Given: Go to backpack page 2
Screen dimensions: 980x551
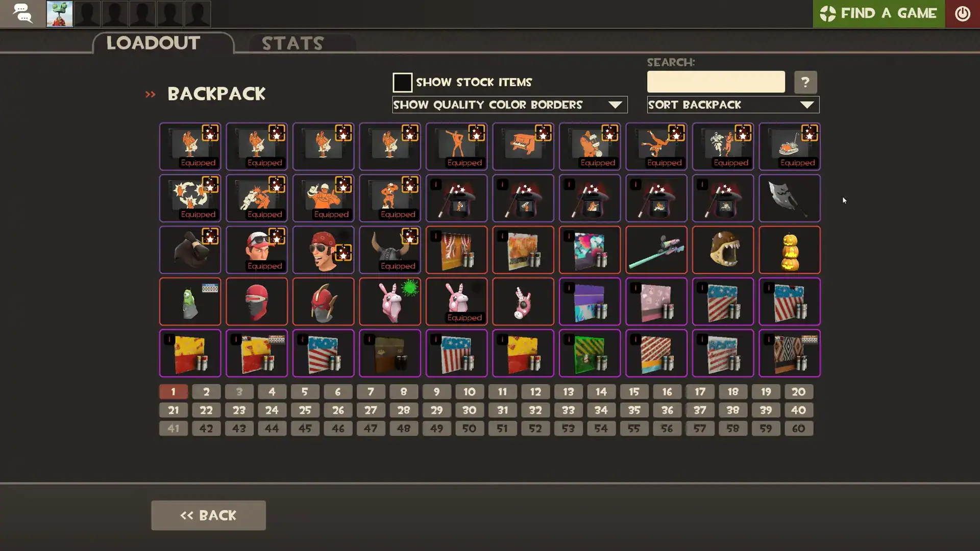Looking at the screenshot, I should click(x=206, y=392).
